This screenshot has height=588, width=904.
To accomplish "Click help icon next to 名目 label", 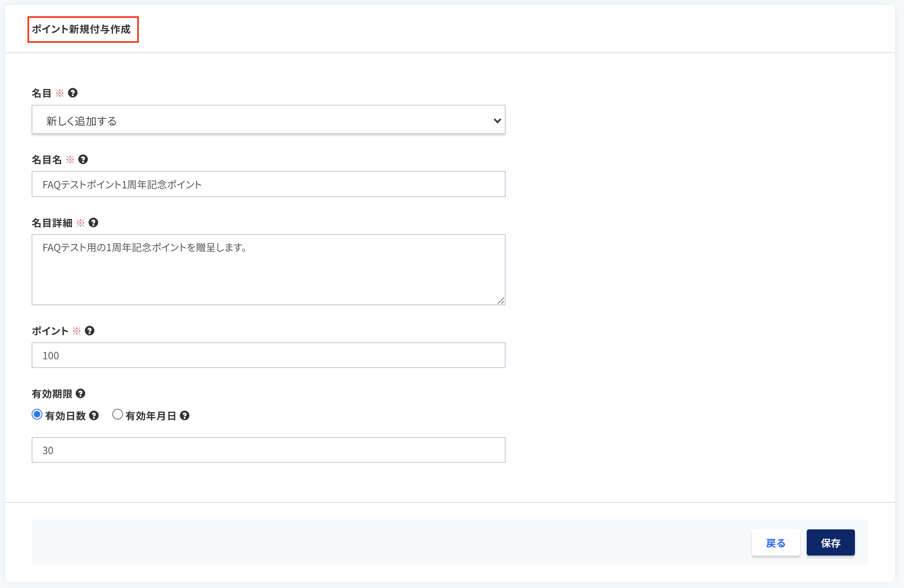I will click(73, 93).
